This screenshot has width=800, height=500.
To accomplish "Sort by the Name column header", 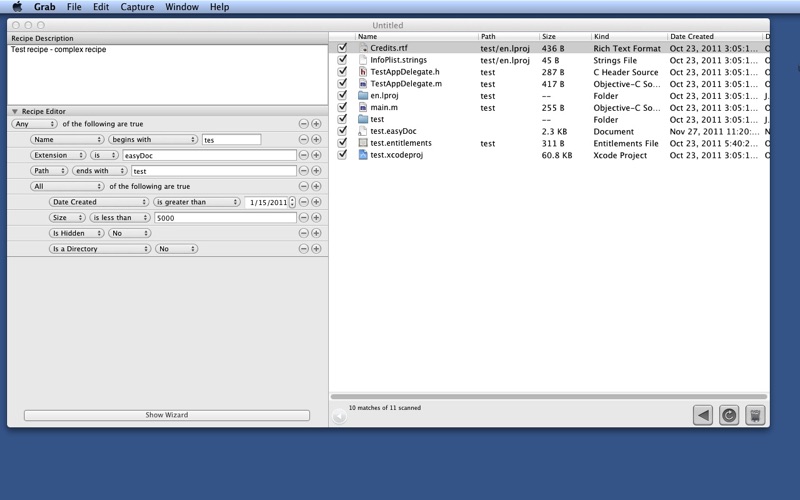I will coord(416,37).
